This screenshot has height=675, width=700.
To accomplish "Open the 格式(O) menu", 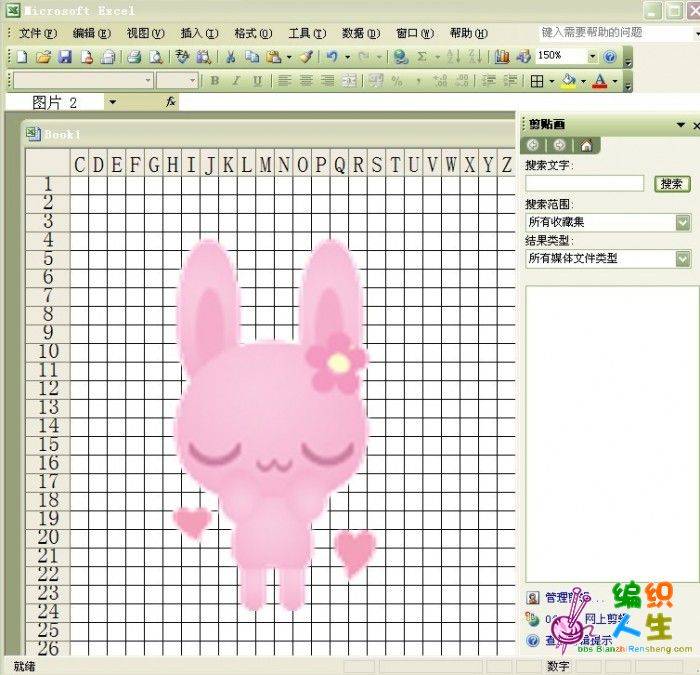I will tap(253, 33).
